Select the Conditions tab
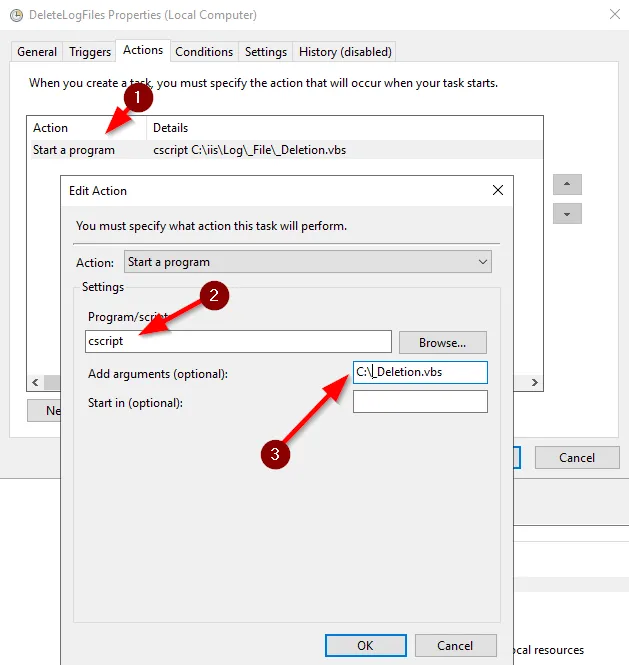This screenshot has height=665, width=629. coord(204,52)
